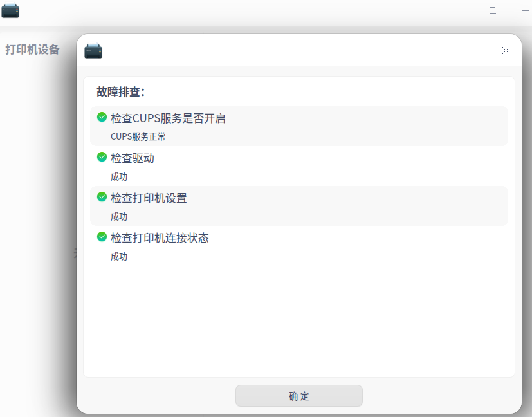Screen dimensions: 532x417
Task: Click the CUPS服务正常 status text
Action: pyautogui.click(x=137, y=136)
